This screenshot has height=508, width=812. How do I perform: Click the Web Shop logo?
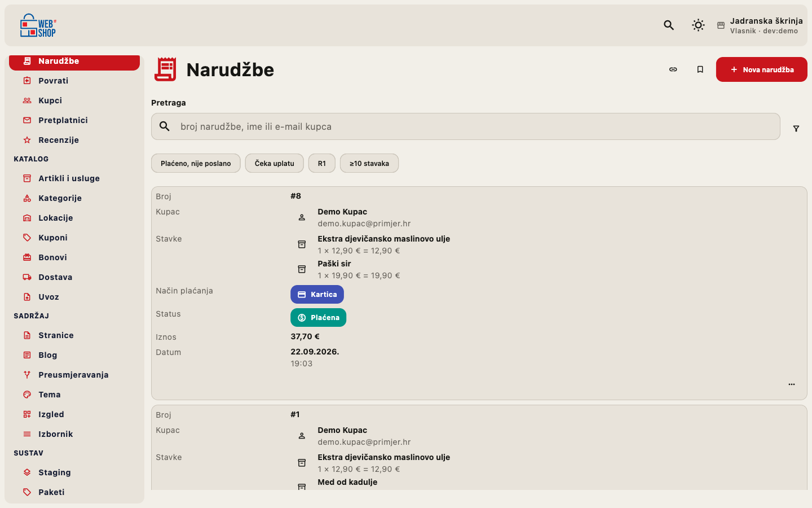(38, 25)
